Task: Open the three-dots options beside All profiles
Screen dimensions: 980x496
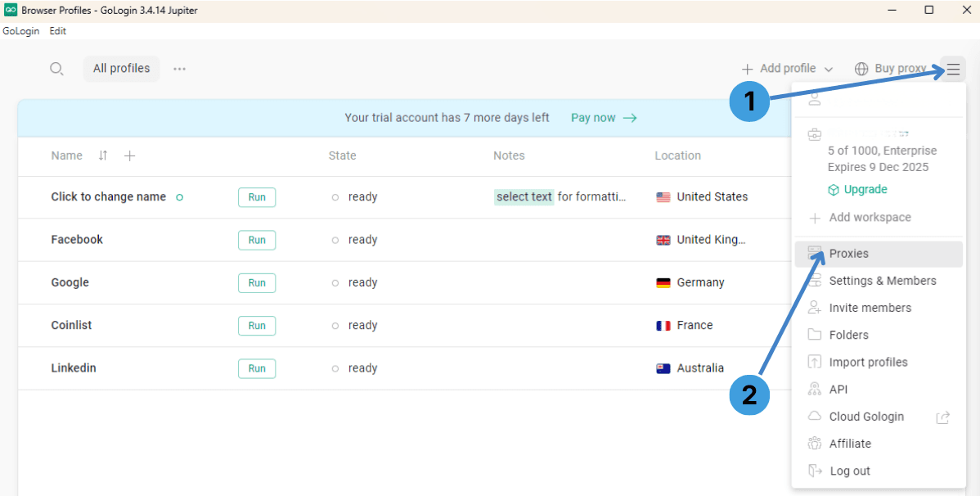Action: click(179, 69)
